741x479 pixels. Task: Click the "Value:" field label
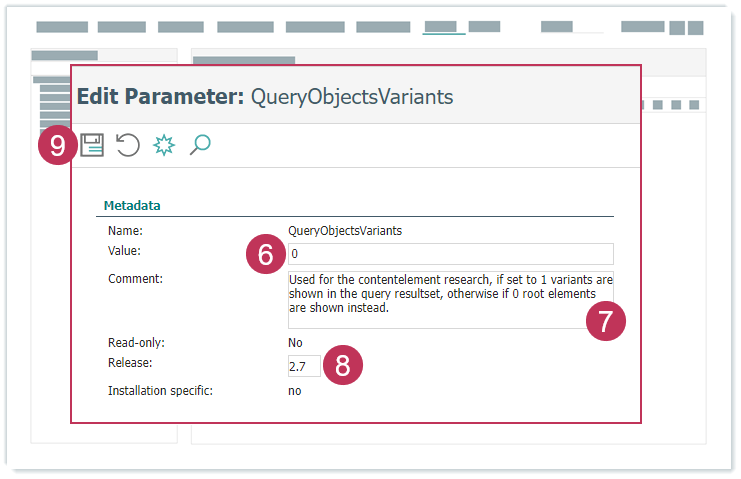pyautogui.click(x=125, y=251)
